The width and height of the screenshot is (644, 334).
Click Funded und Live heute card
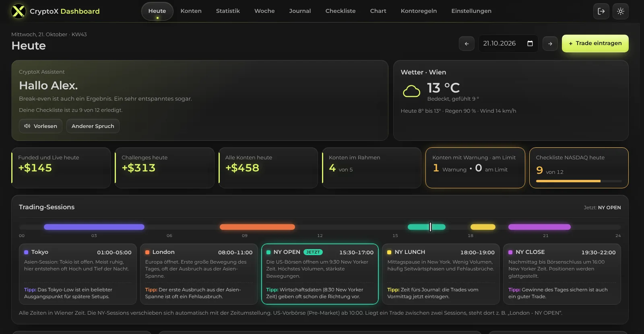pos(61,168)
